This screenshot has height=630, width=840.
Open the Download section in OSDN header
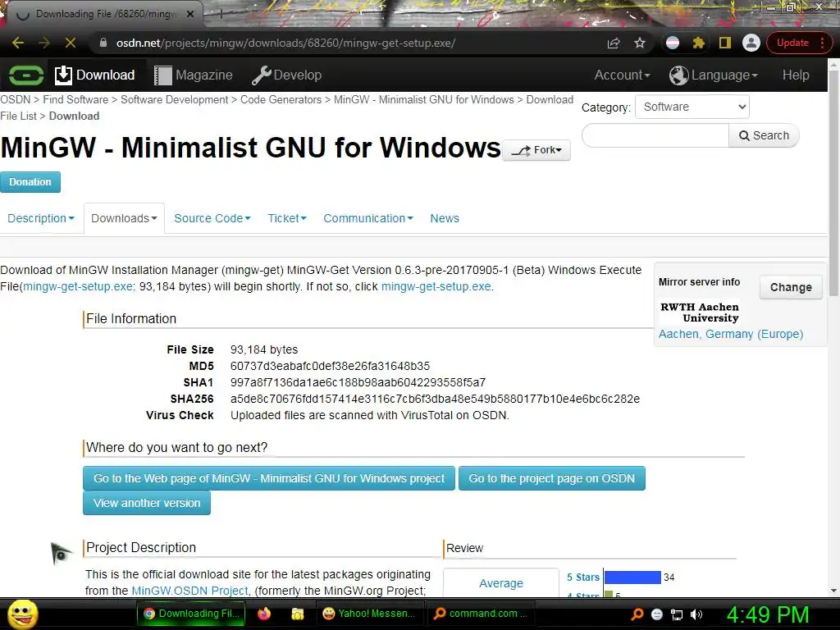point(95,75)
